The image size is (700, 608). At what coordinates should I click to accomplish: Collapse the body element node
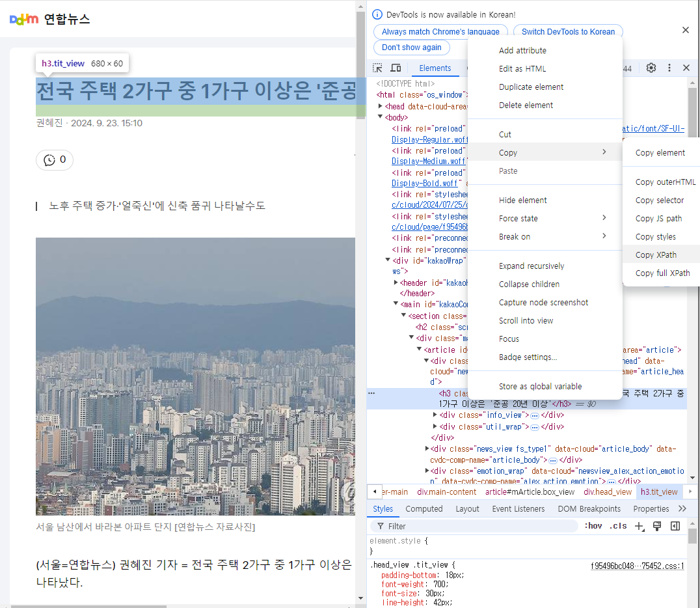point(381,117)
